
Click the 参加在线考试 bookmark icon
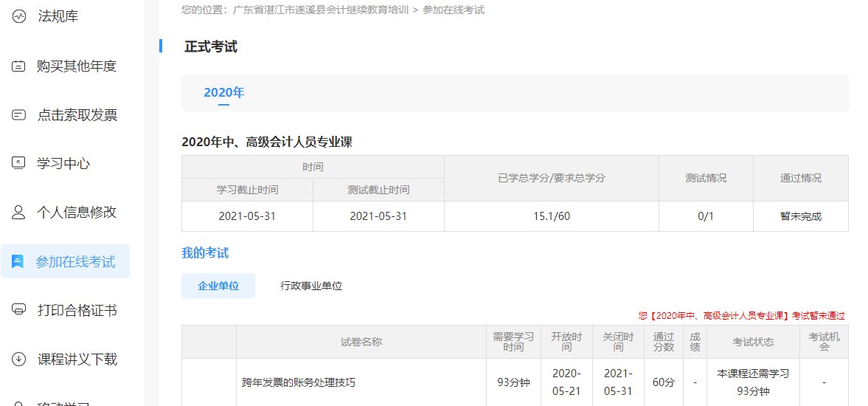pyautogui.click(x=18, y=261)
